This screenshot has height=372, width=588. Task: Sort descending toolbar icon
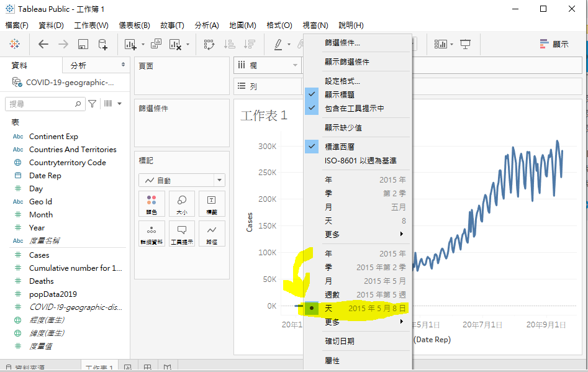[249, 44]
